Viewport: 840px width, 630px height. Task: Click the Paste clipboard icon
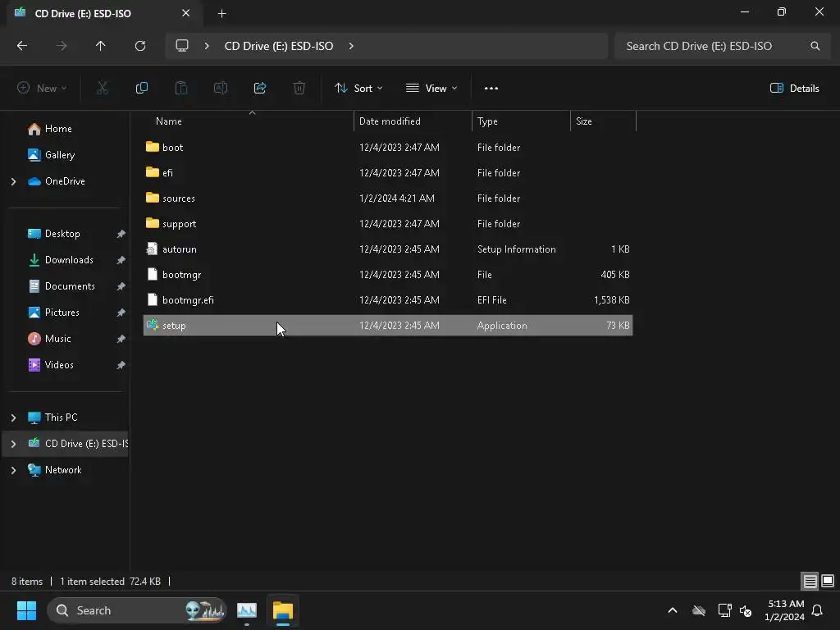pos(181,88)
